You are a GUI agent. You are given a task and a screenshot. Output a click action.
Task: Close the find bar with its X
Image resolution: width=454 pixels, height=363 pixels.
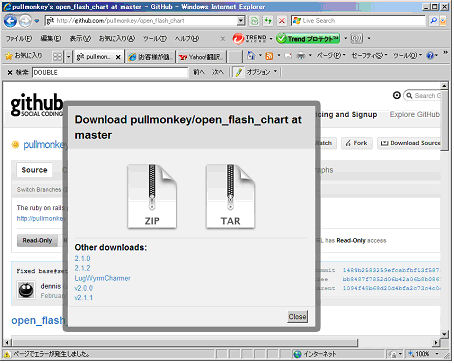coord(10,72)
